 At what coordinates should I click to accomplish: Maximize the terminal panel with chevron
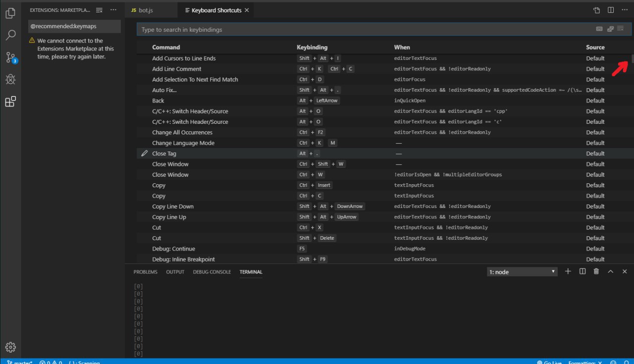pos(611,271)
